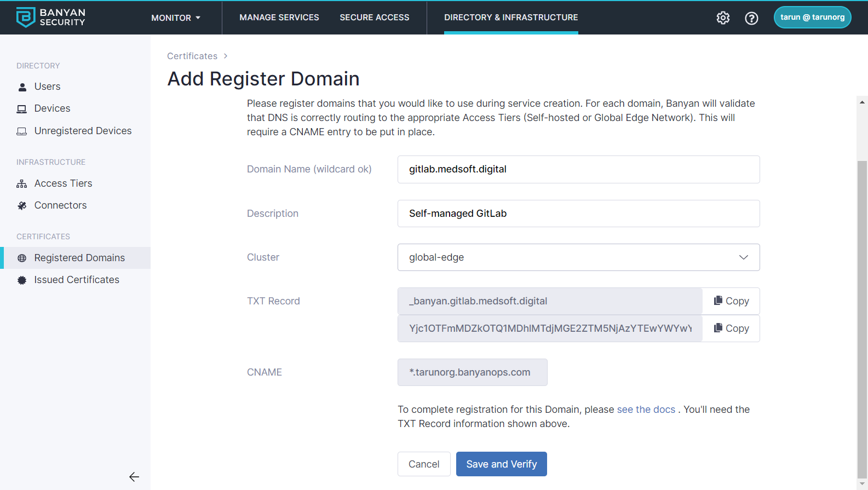
Task: Open Connectors in the sidebar
Action: (60, 205)
